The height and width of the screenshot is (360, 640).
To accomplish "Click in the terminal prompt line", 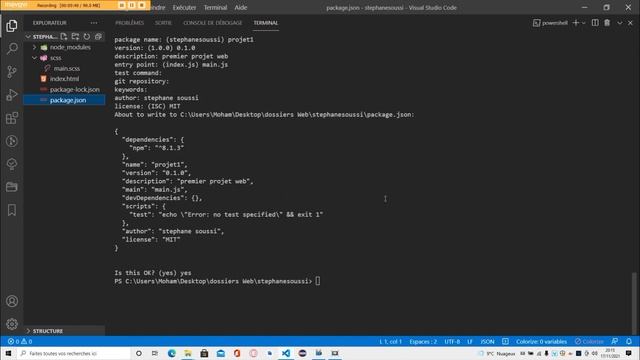I will [x=217, y=281].
